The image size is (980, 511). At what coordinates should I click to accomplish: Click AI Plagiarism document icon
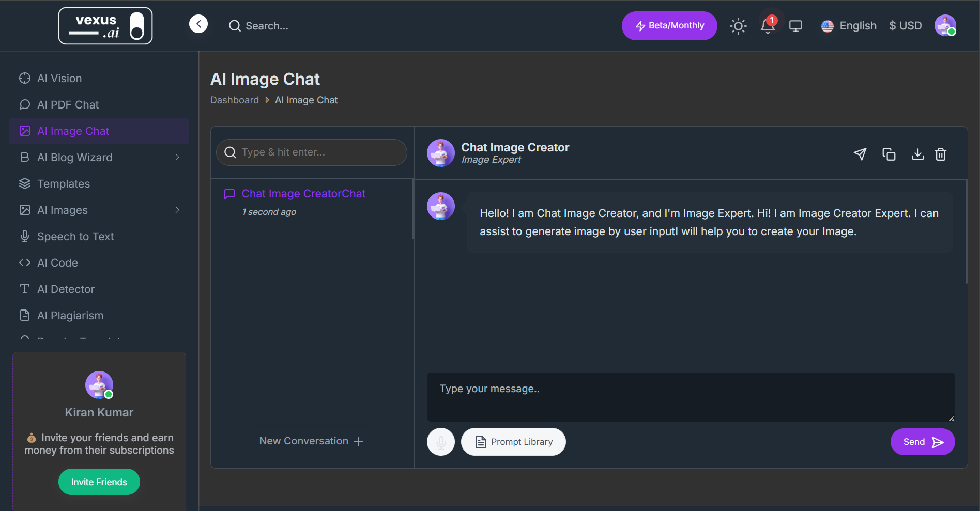(25, 315)
